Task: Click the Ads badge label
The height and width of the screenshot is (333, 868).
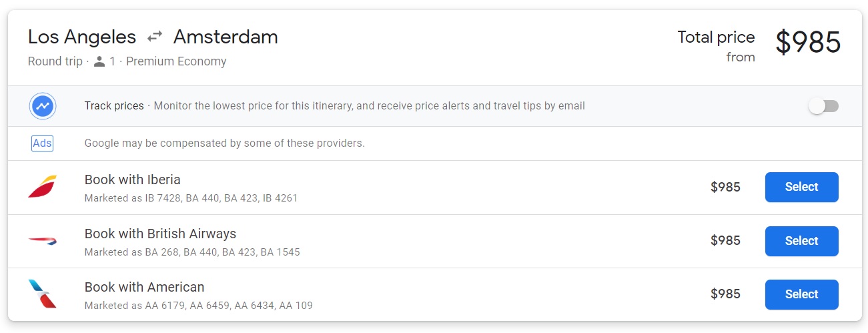Action: point(42,143)
